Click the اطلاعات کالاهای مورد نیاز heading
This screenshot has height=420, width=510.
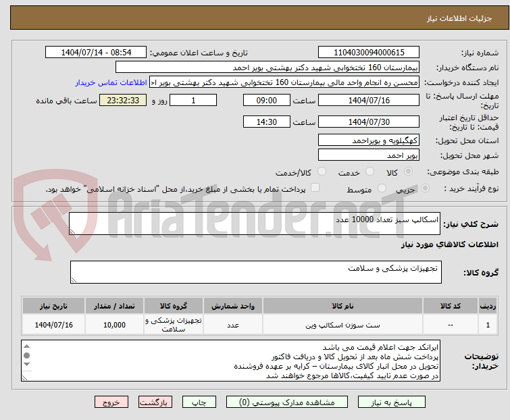pyautogui.click(x=449, y=244)
